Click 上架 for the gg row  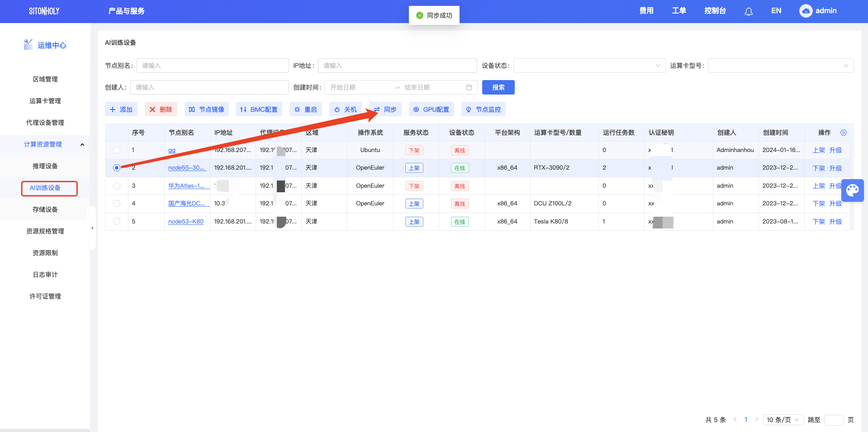819,150
